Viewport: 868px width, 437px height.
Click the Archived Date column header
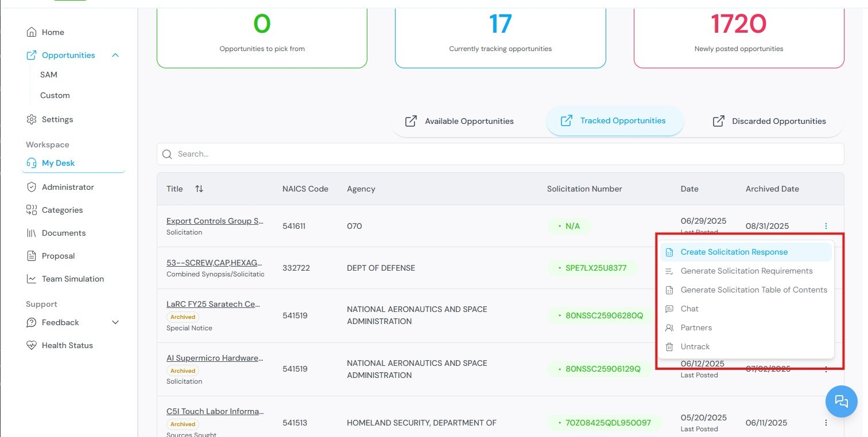coord(772,189)
